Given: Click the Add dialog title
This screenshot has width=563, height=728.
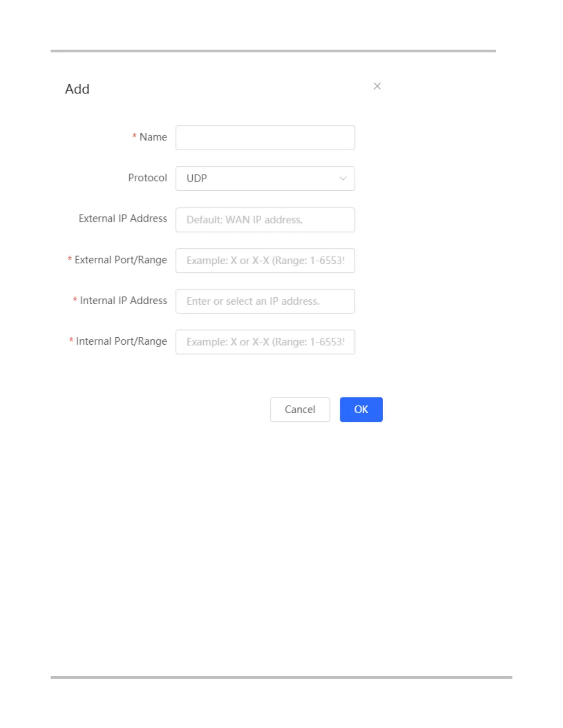Looking at the screenshot, I should (77, 89).
